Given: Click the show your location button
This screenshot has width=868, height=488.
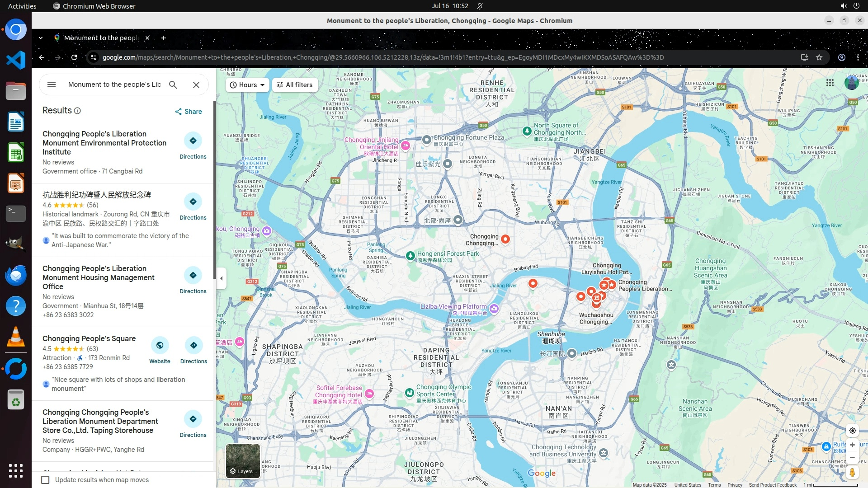Looking at the screenshot, I should point(852,431).
